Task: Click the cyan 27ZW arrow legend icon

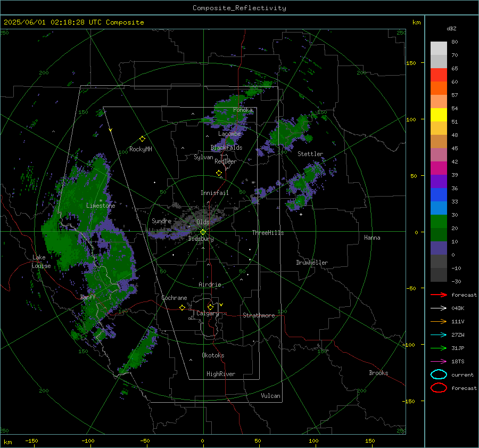Action: (x=439, y=335)
